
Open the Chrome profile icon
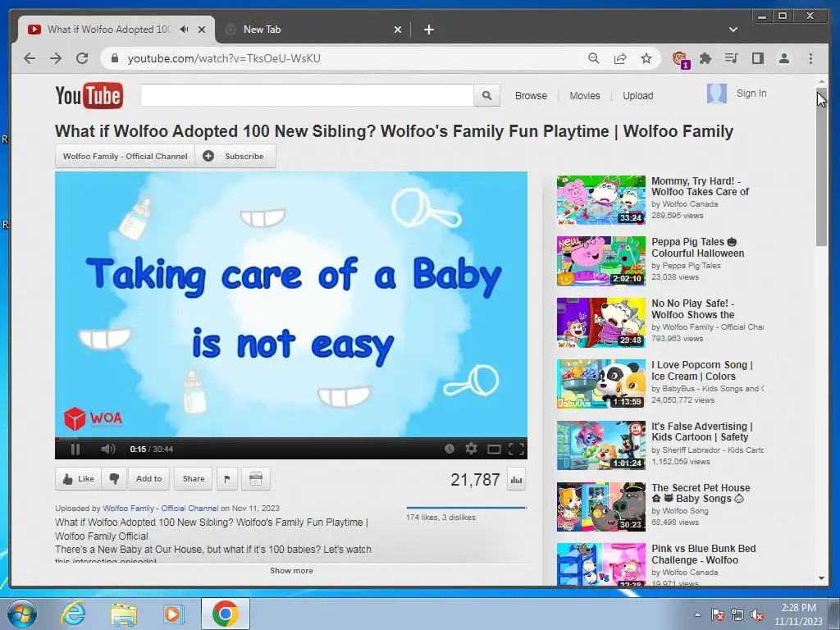(783, 58)
